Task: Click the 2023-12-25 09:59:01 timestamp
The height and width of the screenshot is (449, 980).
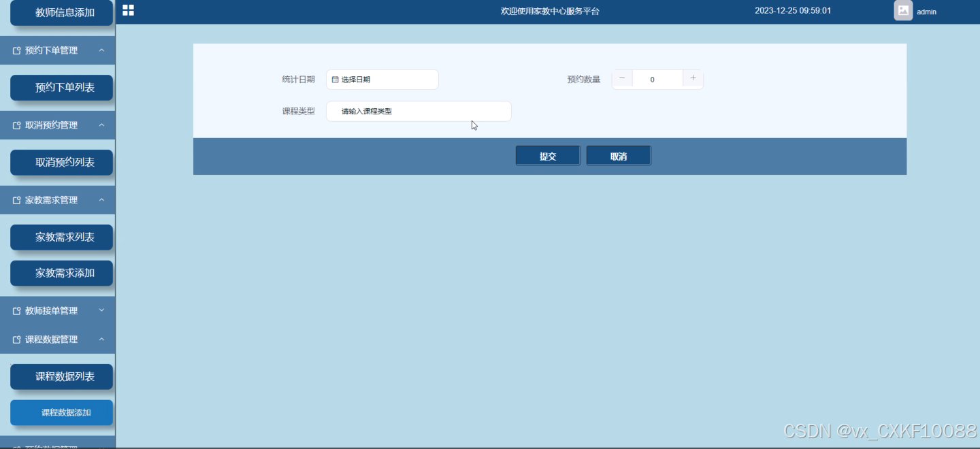Action: pos(793,11)
